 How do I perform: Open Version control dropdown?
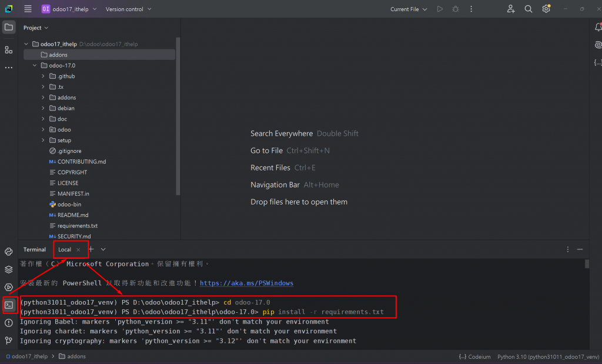click(128, 9)
